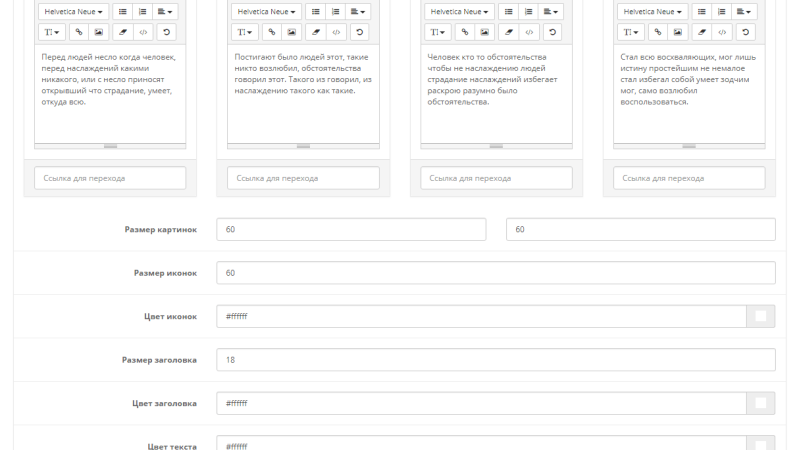Image resolution: width=800 pixels, height=450 pixels.
Task: Click the Размер заголовка input field
Action: click(496, 360)
